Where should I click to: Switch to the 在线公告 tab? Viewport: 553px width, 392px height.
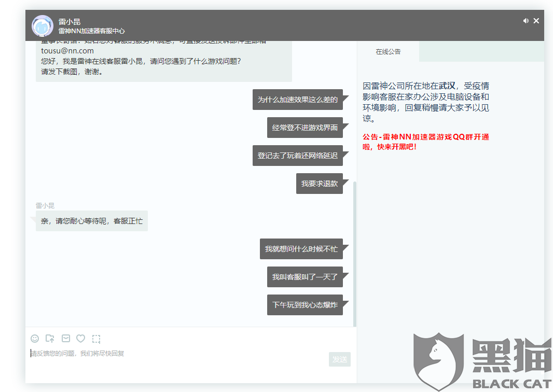tap(388, 52)
